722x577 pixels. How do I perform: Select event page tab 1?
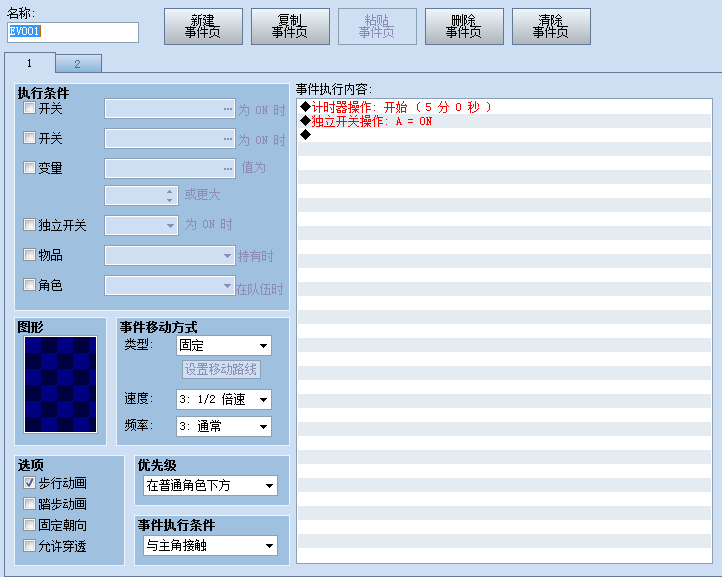click(29, 63)
